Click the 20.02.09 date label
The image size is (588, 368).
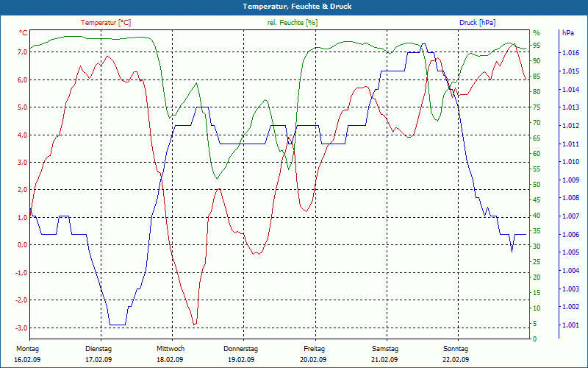(313, 360)
